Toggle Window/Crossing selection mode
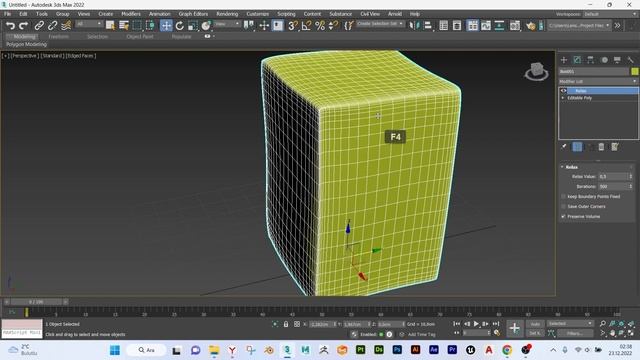 click(150, 26)
